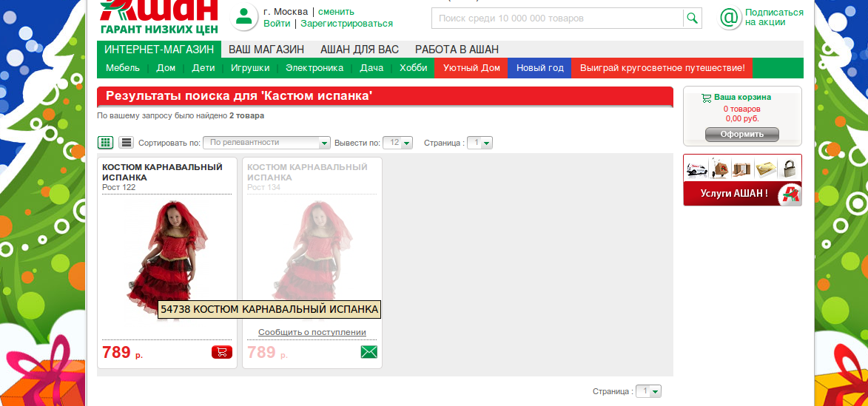
Task: Open the Вывести по 12 dropdown
Action: pyautogui.click(x=398, y=143)
